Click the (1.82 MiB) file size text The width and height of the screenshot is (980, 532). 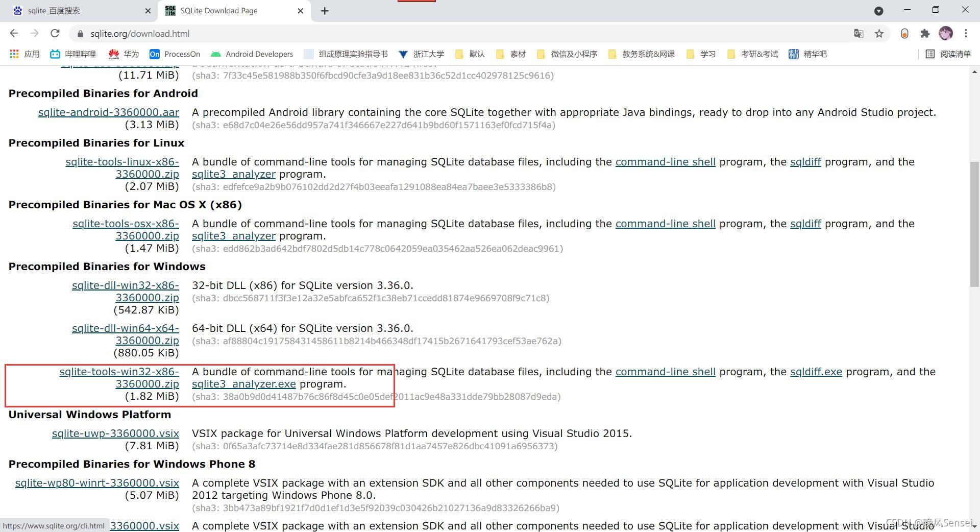(152, 396)
